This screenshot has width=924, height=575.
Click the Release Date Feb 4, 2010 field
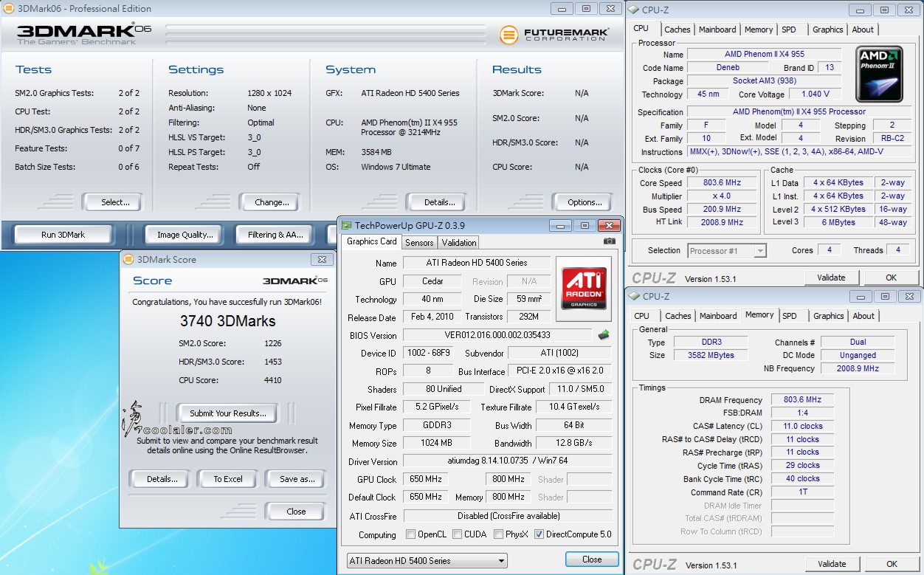(432, 317)
